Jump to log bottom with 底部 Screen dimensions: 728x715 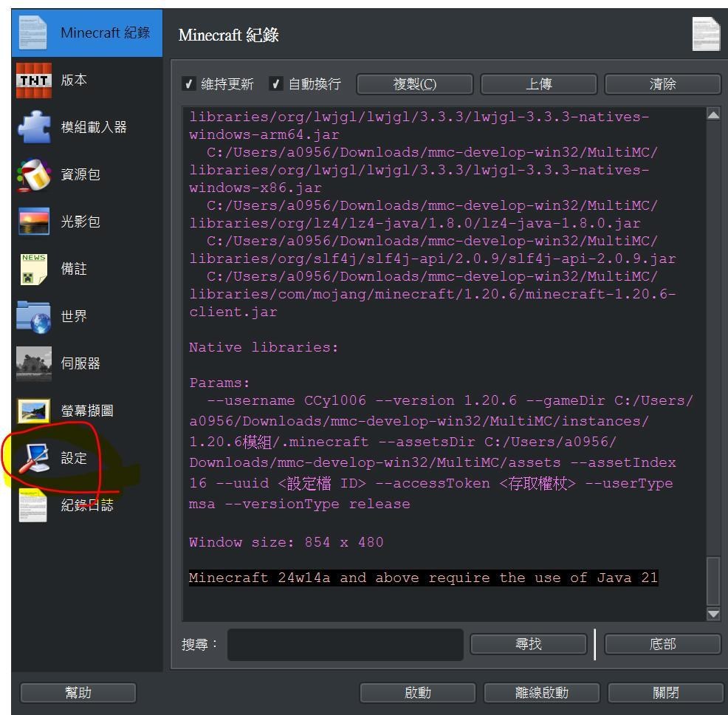point(662,644)
